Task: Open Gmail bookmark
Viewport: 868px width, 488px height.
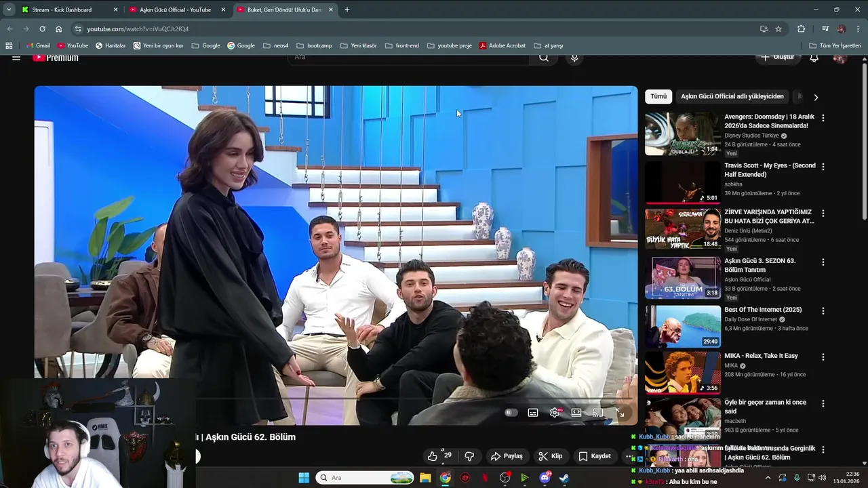Action: (38, 45)
